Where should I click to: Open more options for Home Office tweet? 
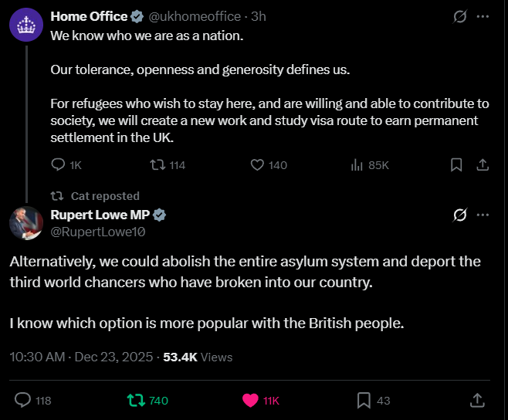click(483, 16)
